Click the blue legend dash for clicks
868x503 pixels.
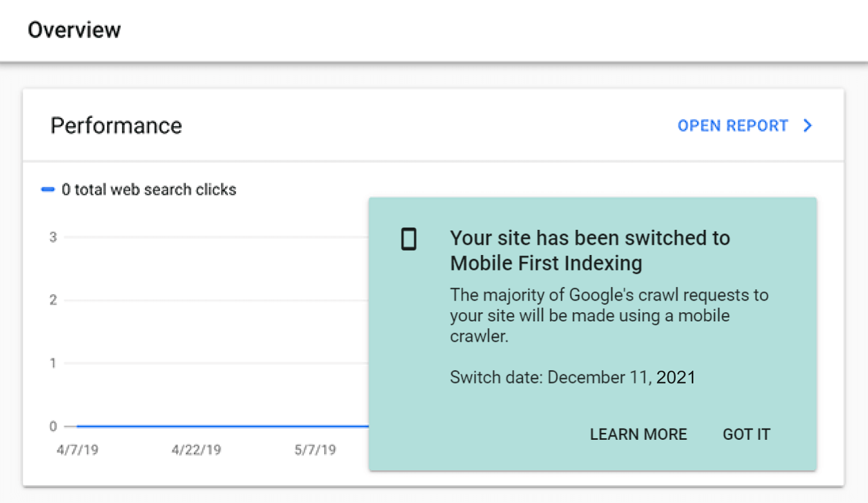tap(48, 190)
